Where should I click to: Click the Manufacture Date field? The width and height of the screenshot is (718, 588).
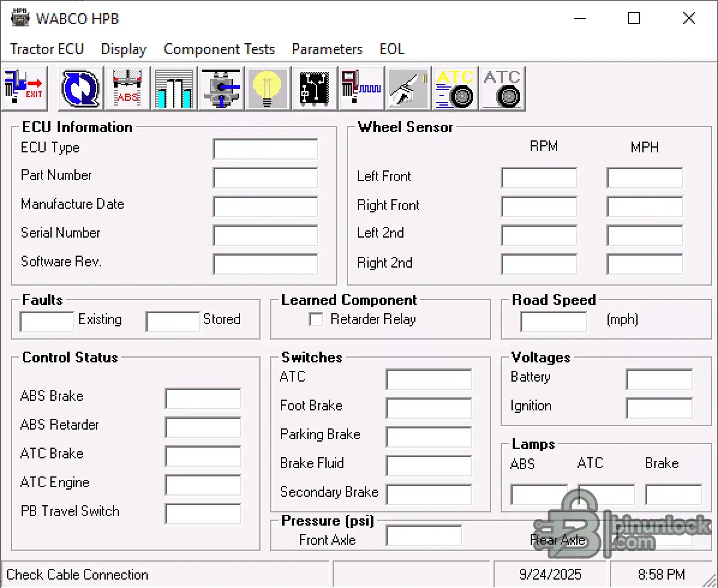click(x=265, y=207)
